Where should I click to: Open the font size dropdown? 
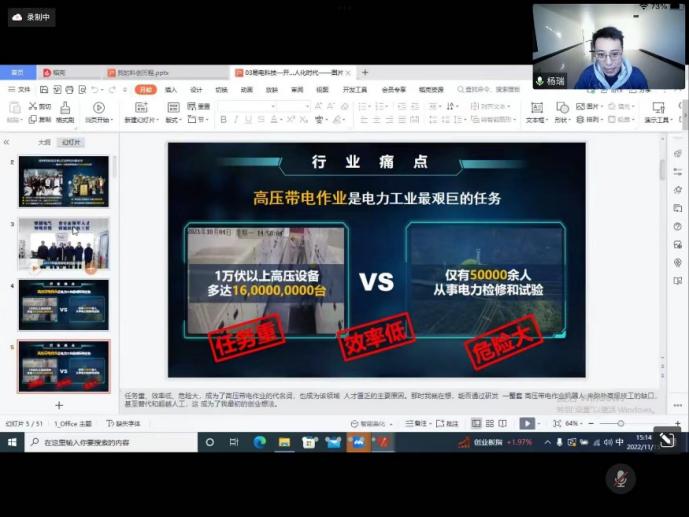tap(307, 106)
